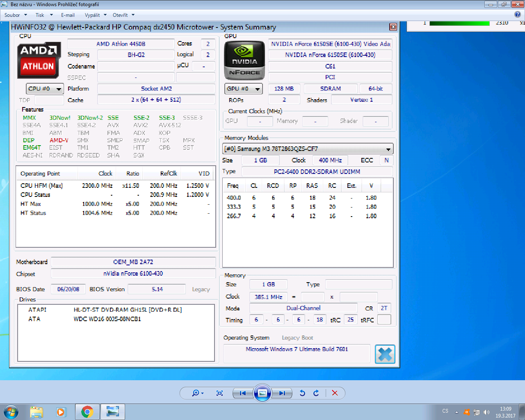Click the Microsoft Windows 7 Ultimate text
Viewport: 525px width, 420px height.
297,349
